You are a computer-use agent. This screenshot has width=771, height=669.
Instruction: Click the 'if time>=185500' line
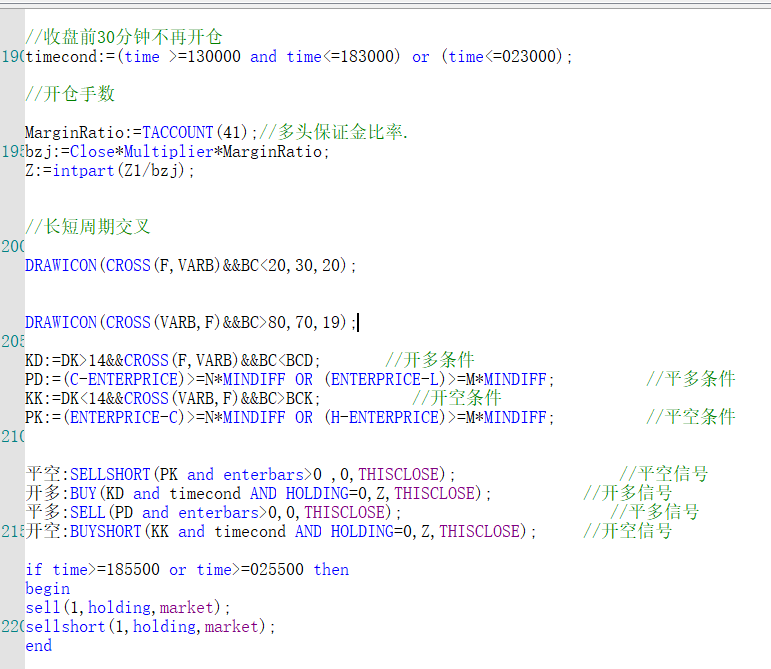pyautogui.click(x=187, y=570)
